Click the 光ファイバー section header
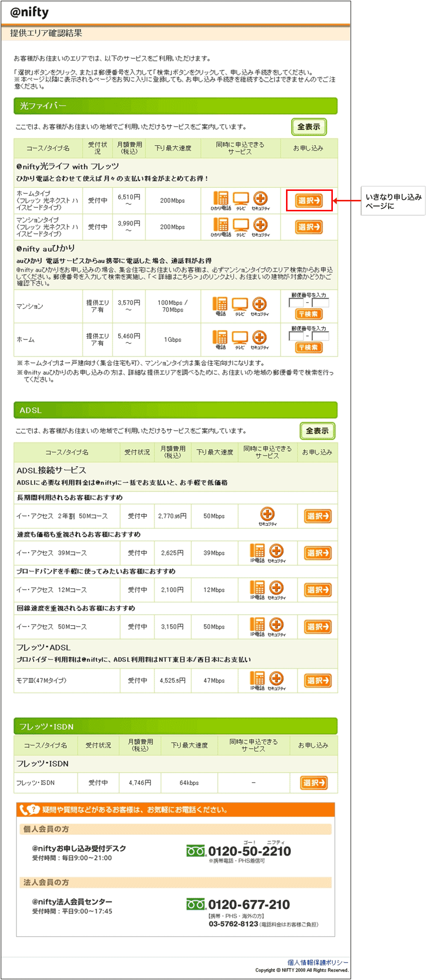This screenshot has width=434, height=980. point(175,106)
